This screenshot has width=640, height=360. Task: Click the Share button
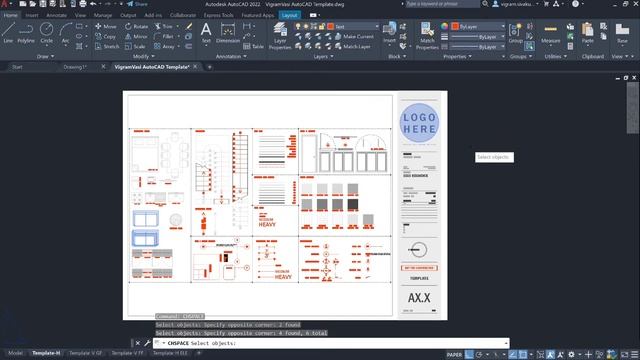pos(137,4)
